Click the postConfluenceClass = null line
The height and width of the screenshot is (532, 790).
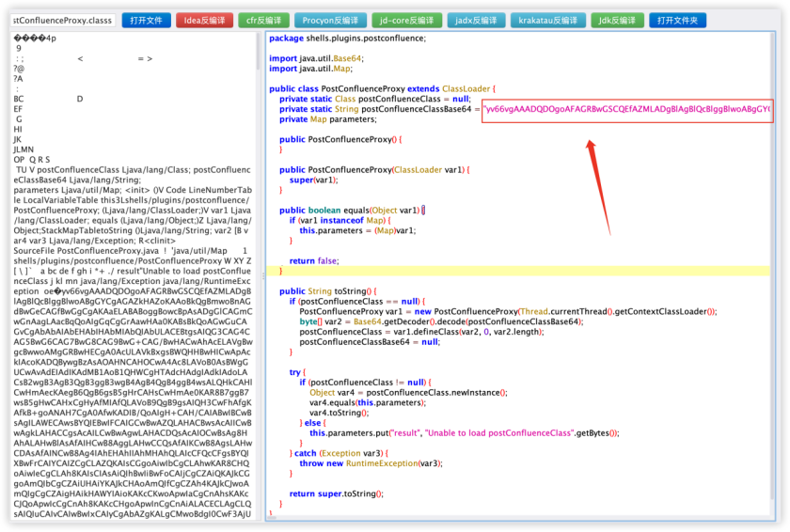[375, 99]
